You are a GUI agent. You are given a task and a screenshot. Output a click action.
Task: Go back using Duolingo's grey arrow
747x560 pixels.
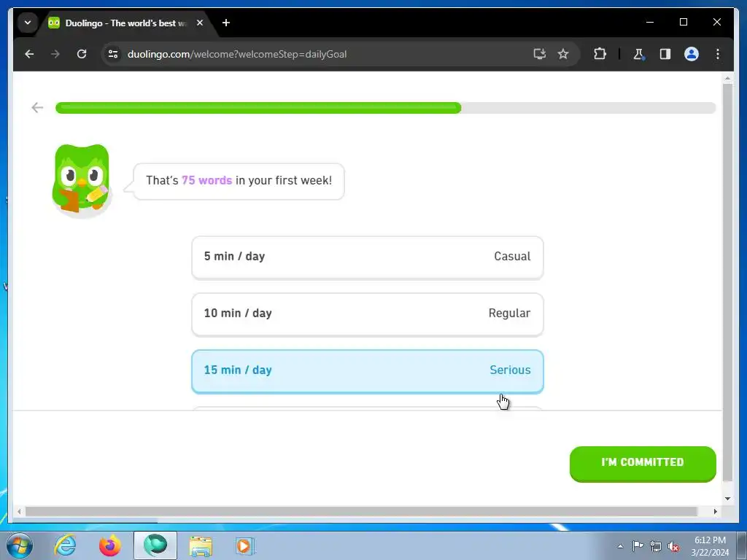[x=37, y=108]
